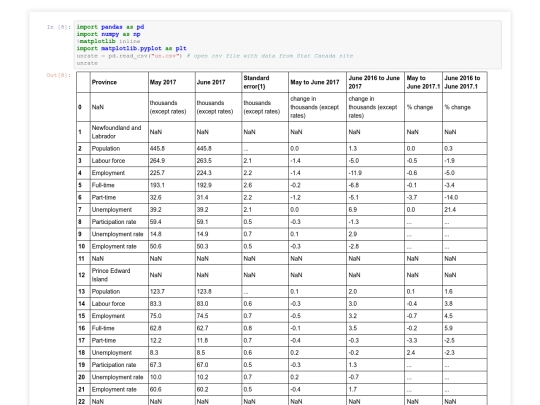540x405 pixels.
Task: Click the Newfoundland and Labrador cell
Action: 119,132
